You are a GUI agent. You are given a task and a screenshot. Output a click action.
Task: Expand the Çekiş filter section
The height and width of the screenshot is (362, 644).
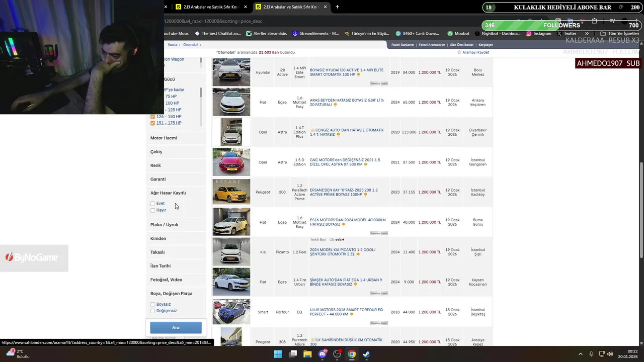pyautogui.click(x=156, y=152)
